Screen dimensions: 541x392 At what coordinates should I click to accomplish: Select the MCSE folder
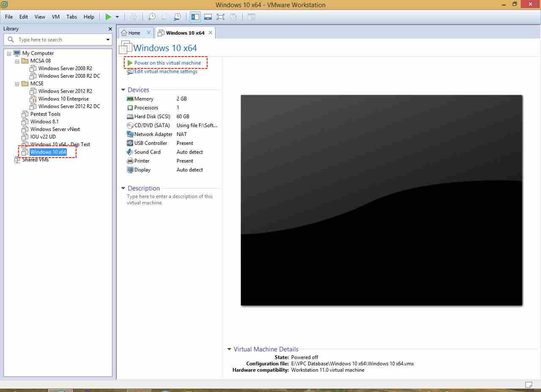37,84
